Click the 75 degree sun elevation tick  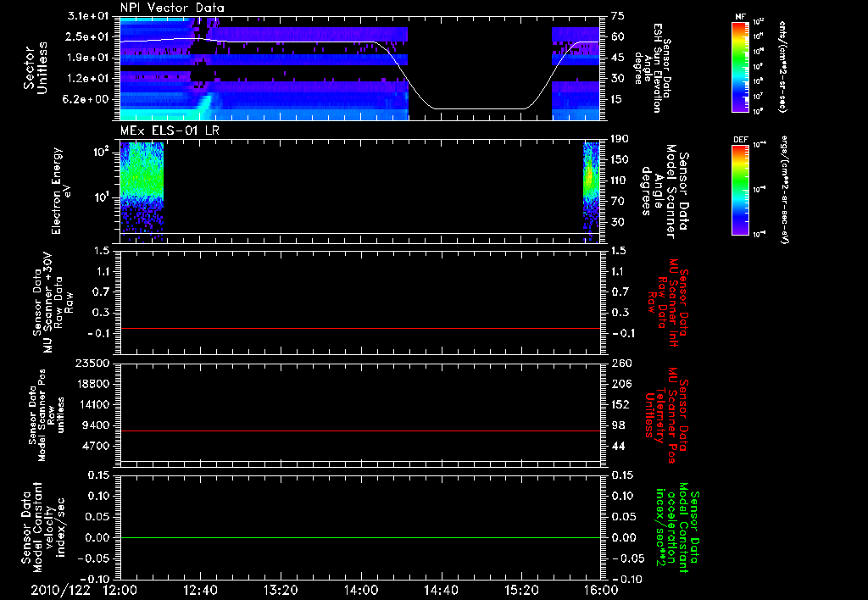[618, 16]
